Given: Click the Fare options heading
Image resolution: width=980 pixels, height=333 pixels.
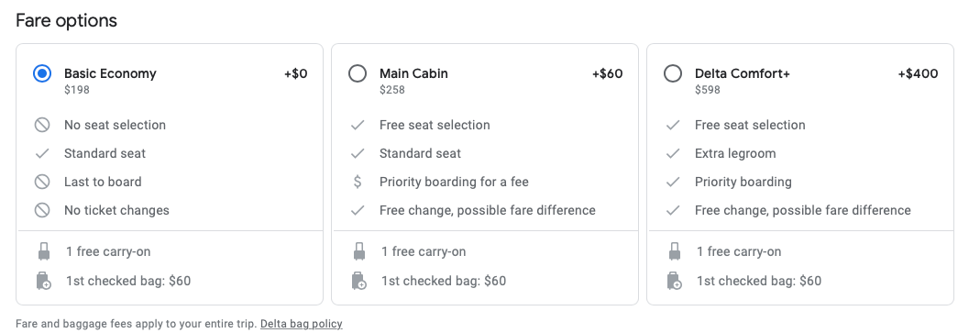Looking at the screenshot, I should pos(66,20).
